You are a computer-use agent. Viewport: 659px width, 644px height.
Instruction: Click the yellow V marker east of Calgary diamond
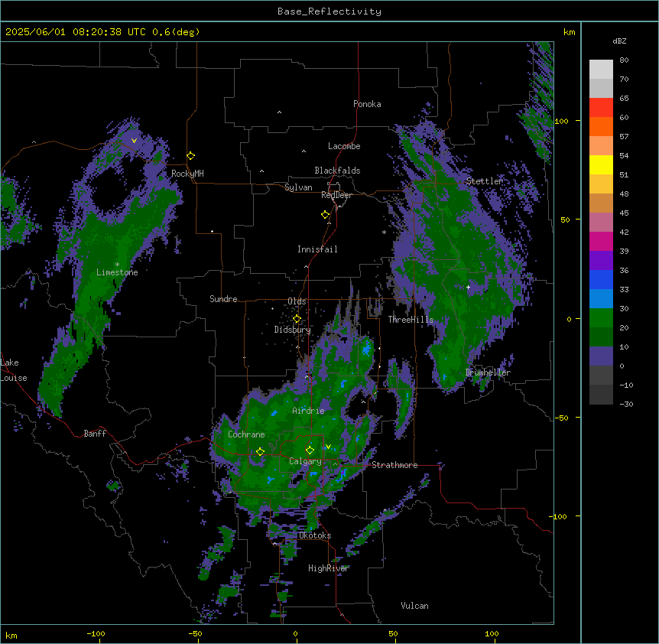[328, 447]
